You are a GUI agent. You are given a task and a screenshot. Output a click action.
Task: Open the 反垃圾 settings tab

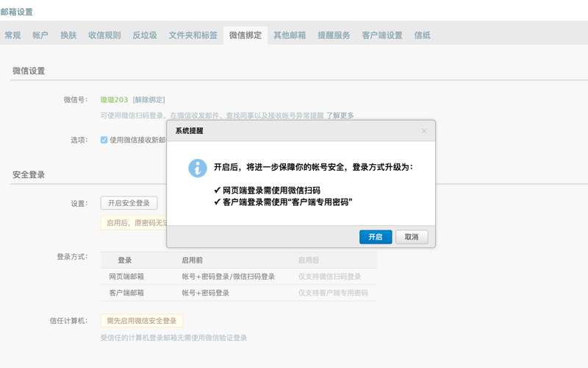(x=145, y=35)
